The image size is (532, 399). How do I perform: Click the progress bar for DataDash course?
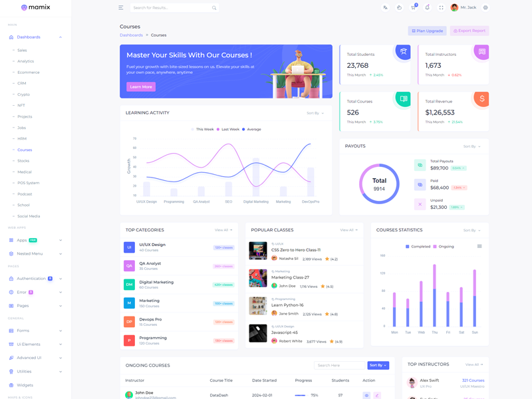click(x=301, y=395)
